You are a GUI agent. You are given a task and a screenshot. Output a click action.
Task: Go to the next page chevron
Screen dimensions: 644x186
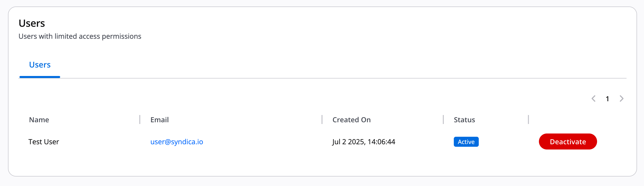coord(622,99)
